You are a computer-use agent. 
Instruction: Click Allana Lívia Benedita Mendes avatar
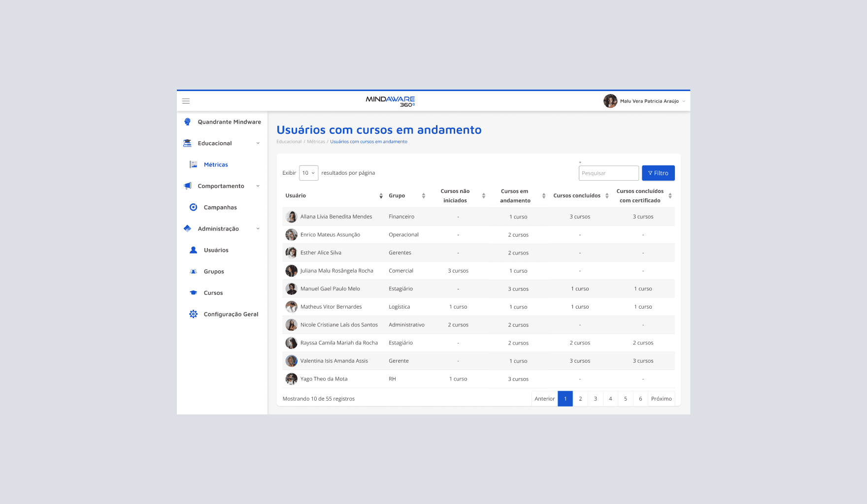click(292, 217)
